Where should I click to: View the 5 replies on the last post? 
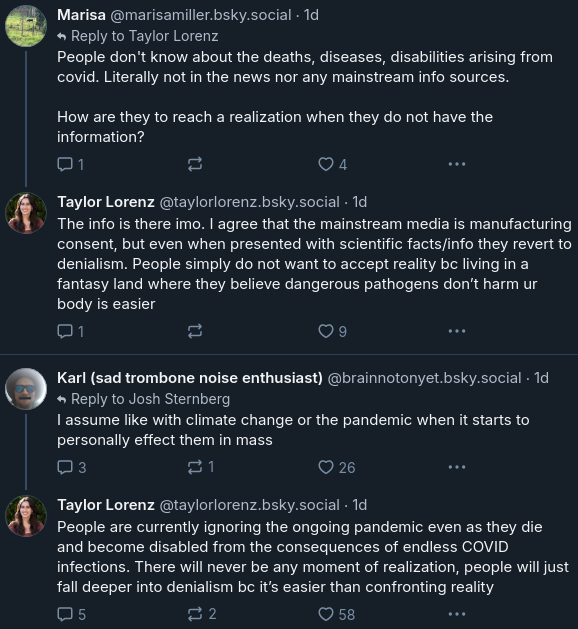pyautogui.click(x=72, y=614)
